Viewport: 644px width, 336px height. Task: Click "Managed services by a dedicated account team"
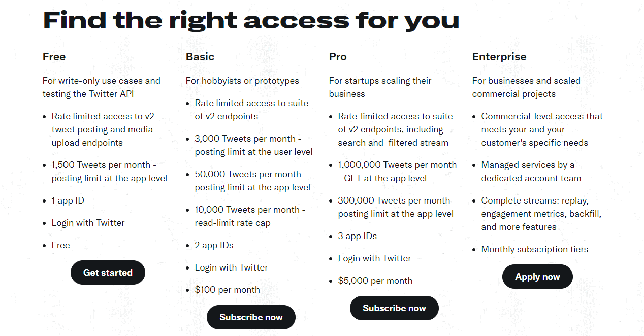click(x=531, y=172)
